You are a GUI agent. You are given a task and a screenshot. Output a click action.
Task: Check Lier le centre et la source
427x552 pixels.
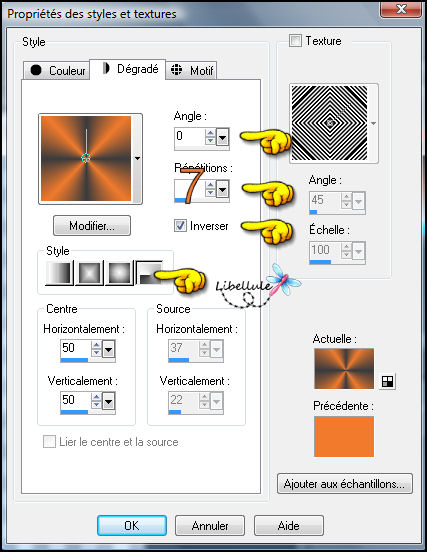pyautogui.click(x=49, y=441)
